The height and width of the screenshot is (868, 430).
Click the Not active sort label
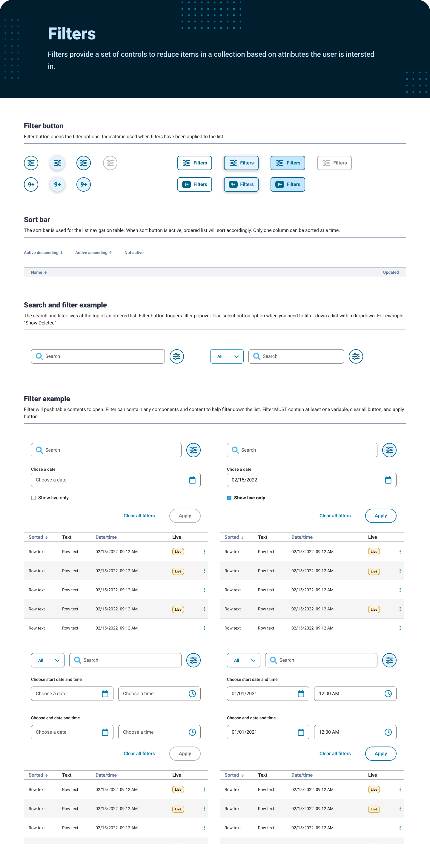134,253
